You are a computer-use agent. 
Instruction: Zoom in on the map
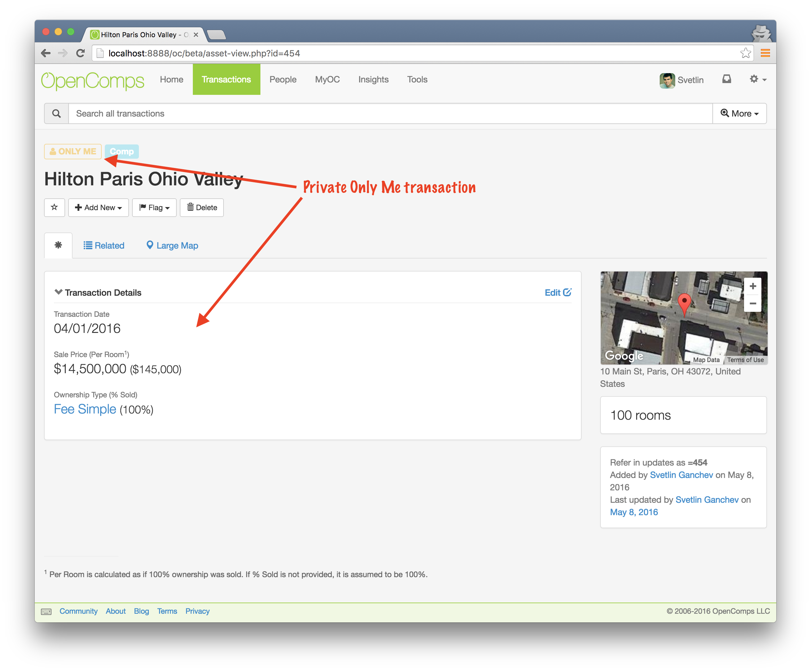[752, 286]
